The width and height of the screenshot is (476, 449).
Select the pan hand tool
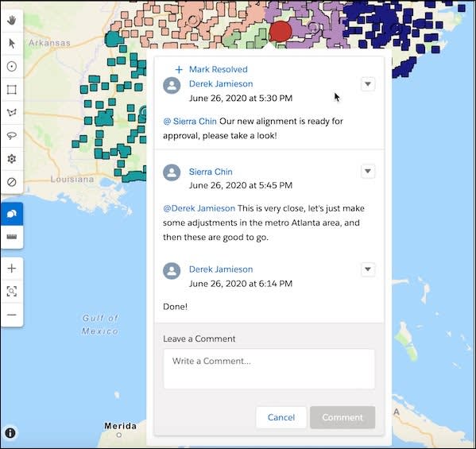click(x=12, y=21)
